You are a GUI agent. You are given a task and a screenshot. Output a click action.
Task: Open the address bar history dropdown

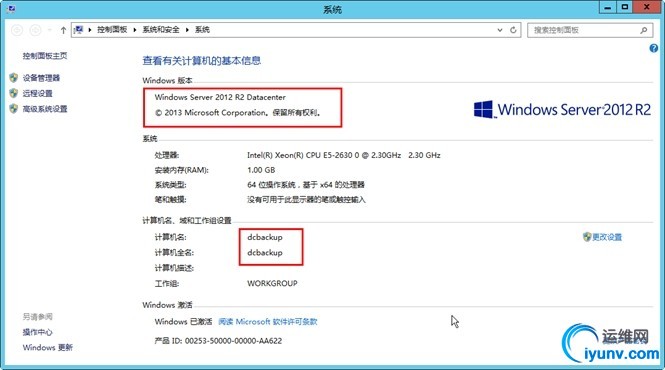click(500, 30)
